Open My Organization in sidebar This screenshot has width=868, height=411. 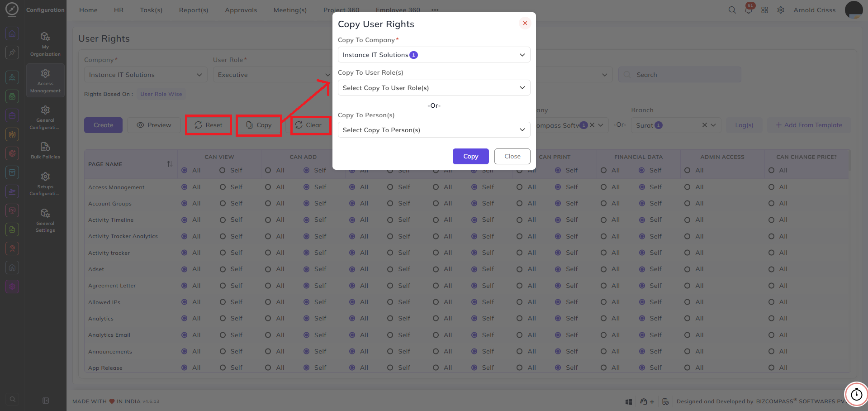[x=45, y=44]
